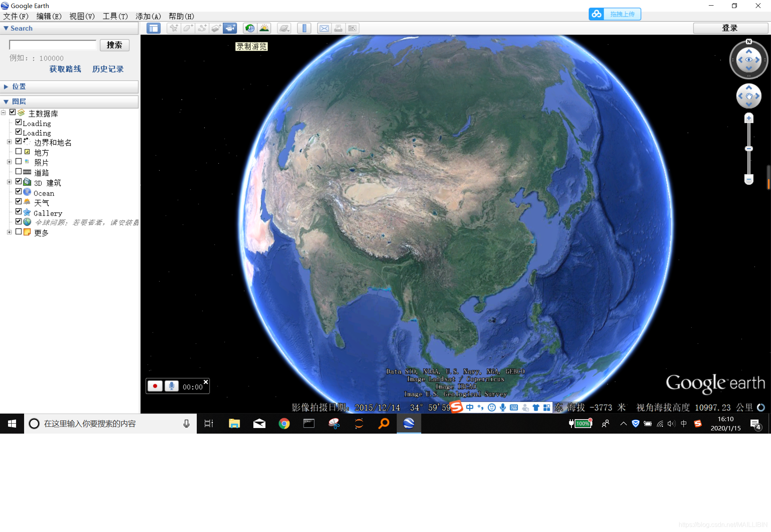
Task: Select the Add Path tool
Action: (202, 28)
